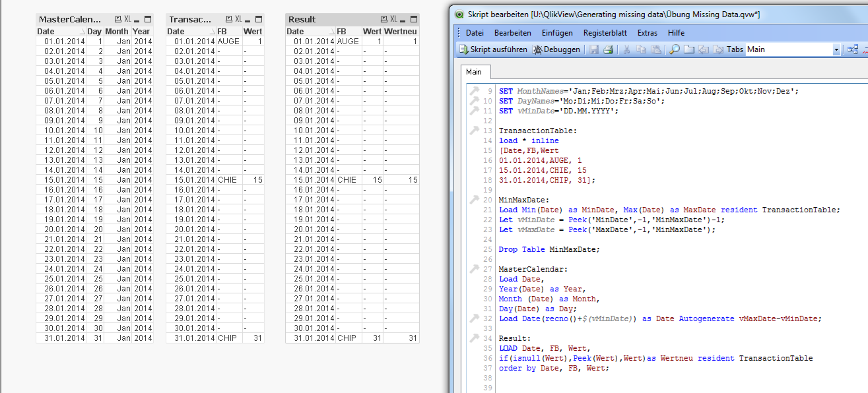This screenshot has height=393, width=868.
Task: Click the FB column header in Transaction table
Action: click(229, 31)
